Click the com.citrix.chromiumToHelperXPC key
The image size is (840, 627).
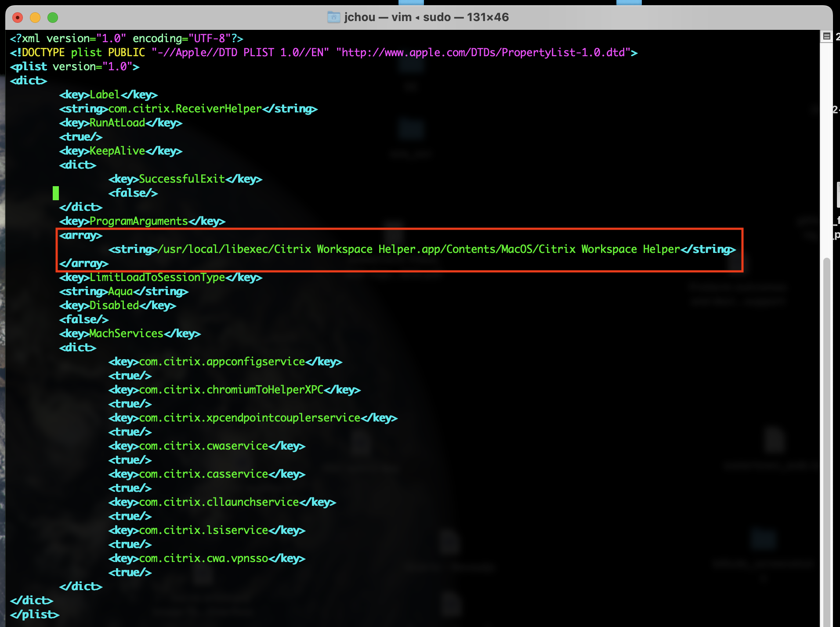(235, 390)
